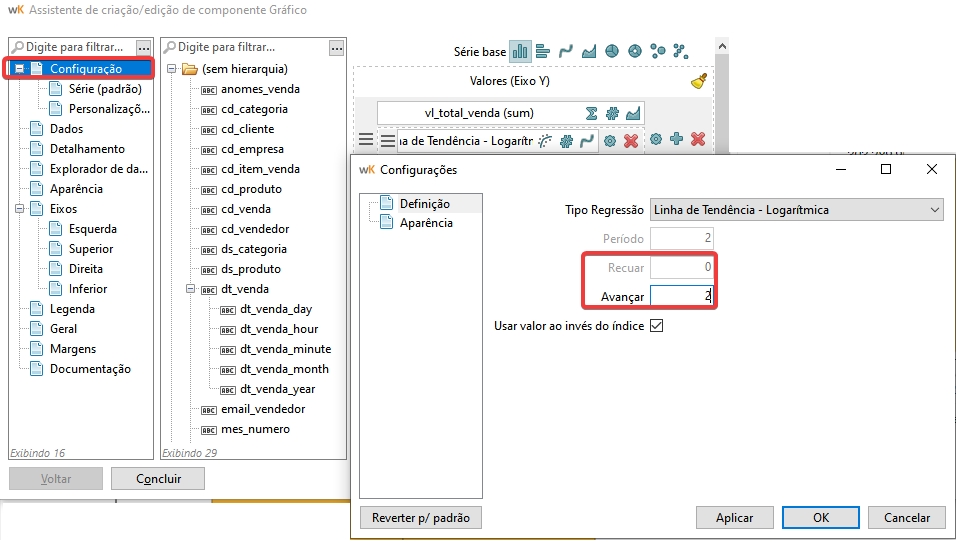Choose the pie chart series type
The image size is (960, 543).
click(611, 52)
